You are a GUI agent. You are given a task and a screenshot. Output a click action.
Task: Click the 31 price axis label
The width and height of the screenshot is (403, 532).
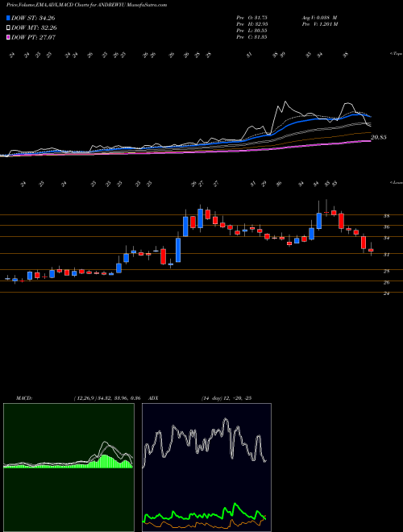click(x=386, y=255)
